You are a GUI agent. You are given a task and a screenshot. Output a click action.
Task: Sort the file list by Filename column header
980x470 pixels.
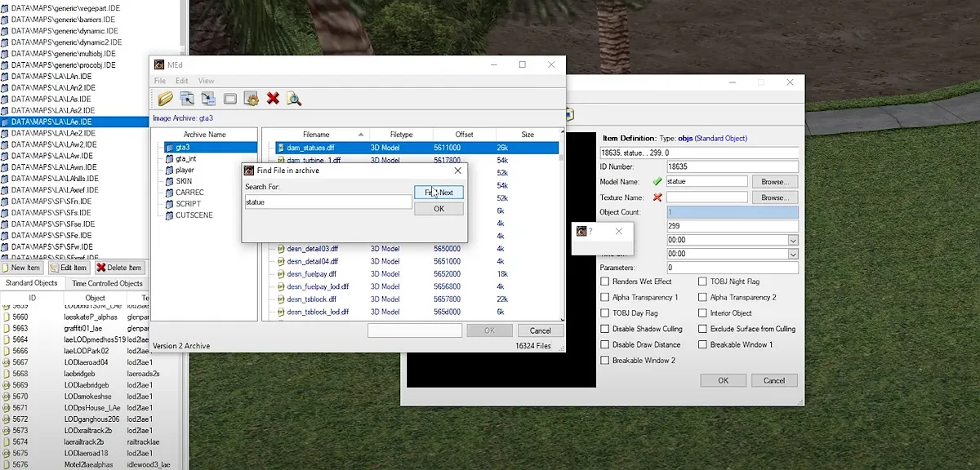[x=316, y=135]
